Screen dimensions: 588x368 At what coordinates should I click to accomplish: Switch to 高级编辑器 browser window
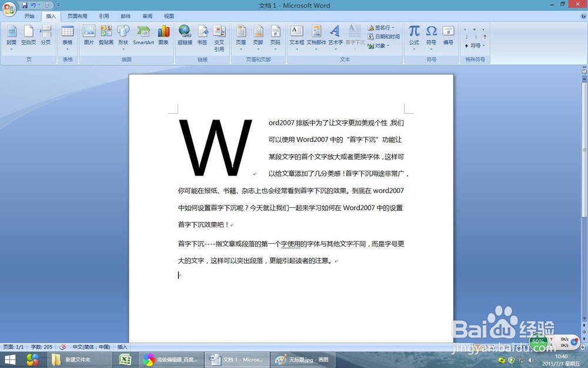click(x=172, y=360)
